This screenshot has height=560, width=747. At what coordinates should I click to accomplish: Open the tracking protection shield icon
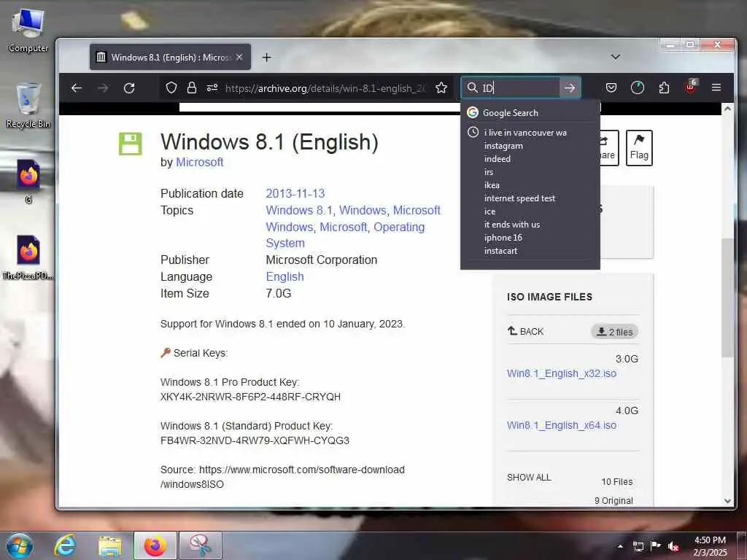[x=171, y=87]
